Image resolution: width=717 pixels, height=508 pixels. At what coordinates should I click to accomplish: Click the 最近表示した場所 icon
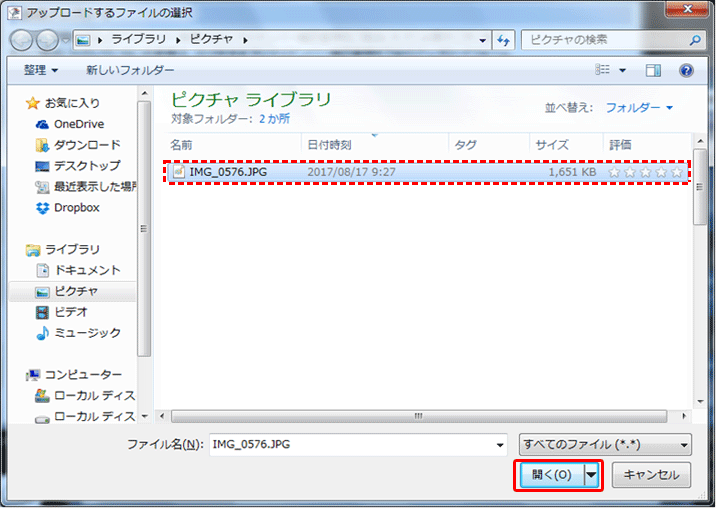tap(42, 187)
